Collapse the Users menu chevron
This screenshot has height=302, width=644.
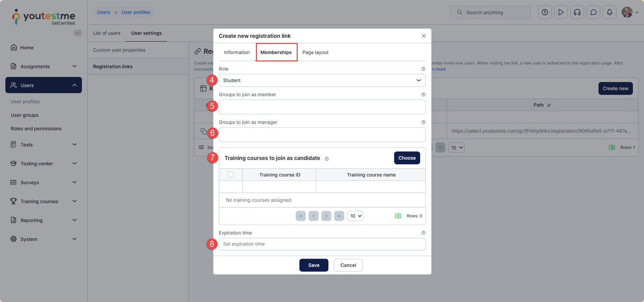74,85
